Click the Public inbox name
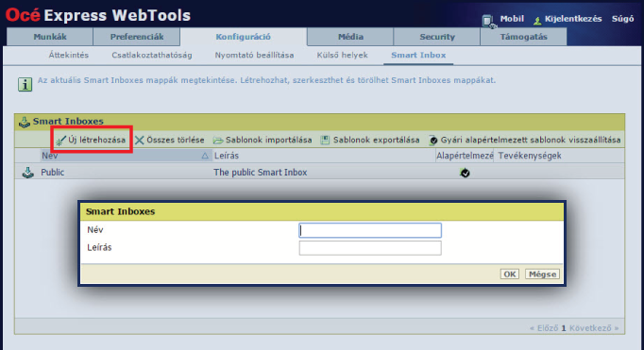 pos(52,173)
